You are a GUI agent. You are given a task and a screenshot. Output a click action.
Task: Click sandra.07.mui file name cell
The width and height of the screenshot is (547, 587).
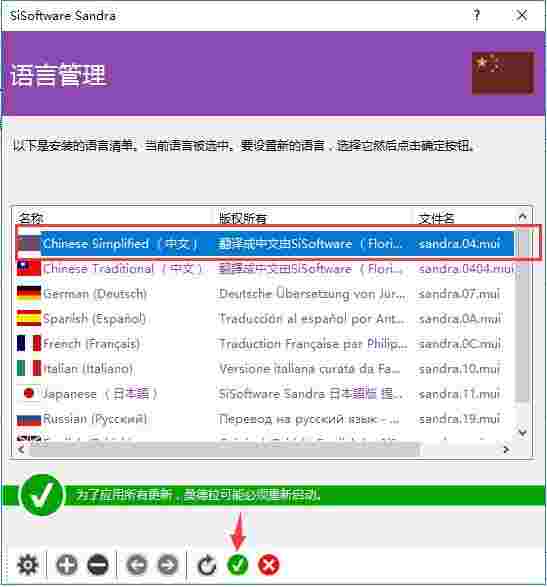[x=459, y=294]
